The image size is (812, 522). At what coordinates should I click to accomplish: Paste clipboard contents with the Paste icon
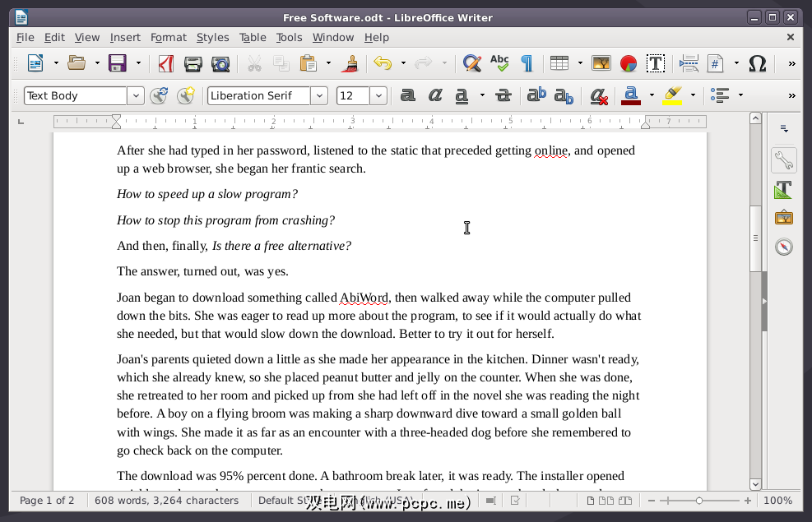point(309,63)
